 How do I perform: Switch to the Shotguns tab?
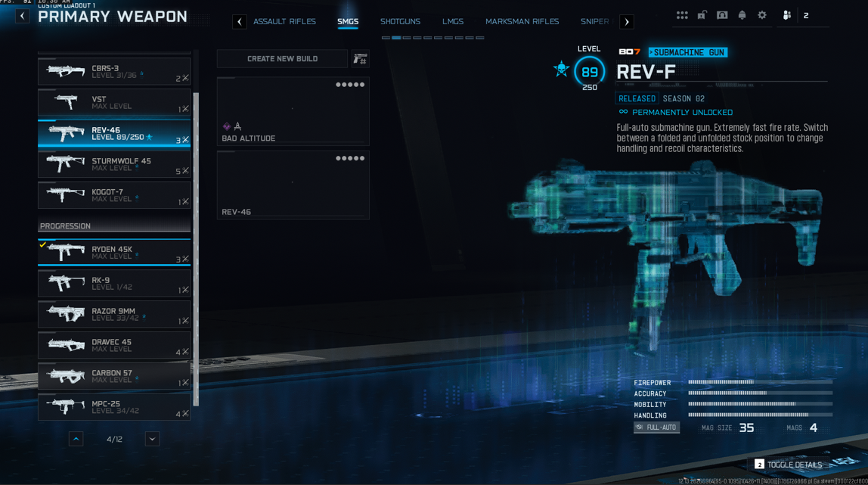point(400,22)
